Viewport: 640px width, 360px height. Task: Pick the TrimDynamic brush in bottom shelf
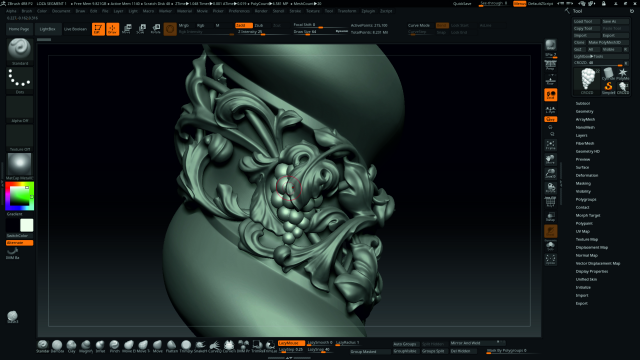click(x=186, y=347)
